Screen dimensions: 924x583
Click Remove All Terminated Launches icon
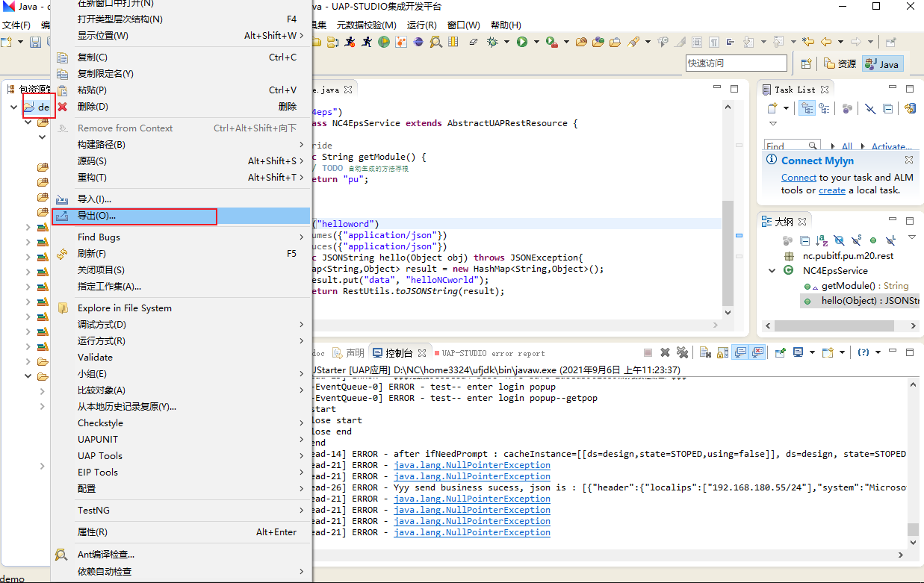(682, 352)
